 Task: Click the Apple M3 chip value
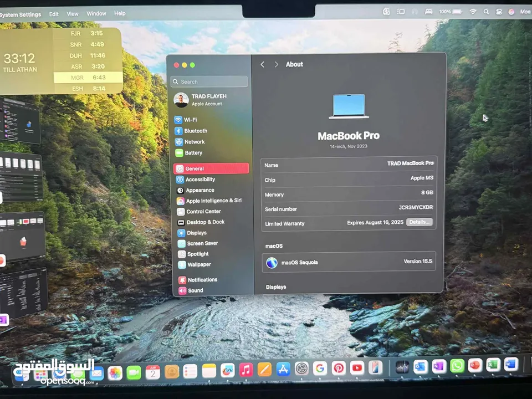point(422,178)
